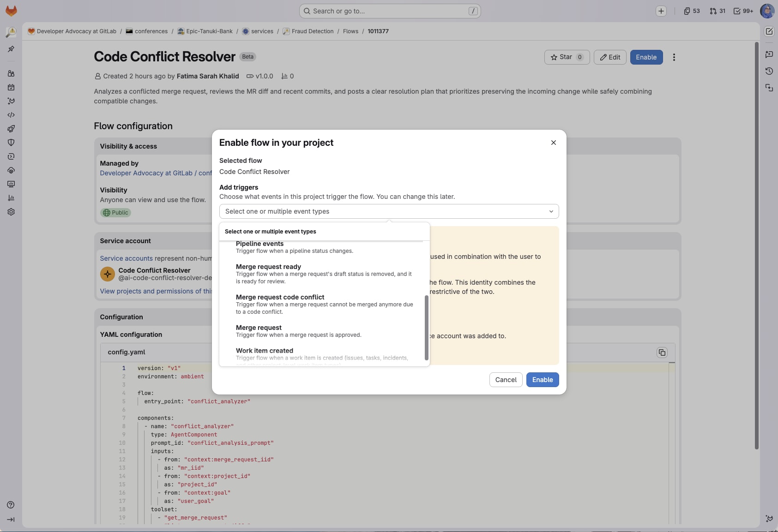Open assigned issues counter showing 53
The image size is (778, 532).
pos(692,11)
